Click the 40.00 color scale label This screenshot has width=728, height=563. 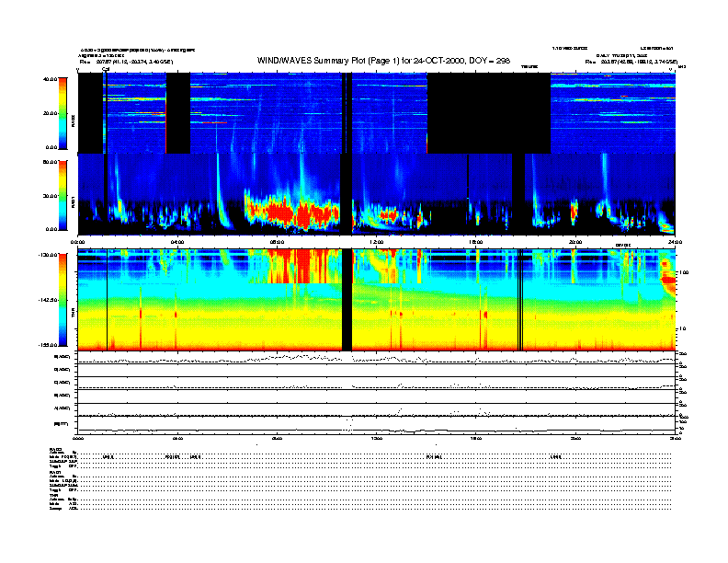(x=50, y=79)
